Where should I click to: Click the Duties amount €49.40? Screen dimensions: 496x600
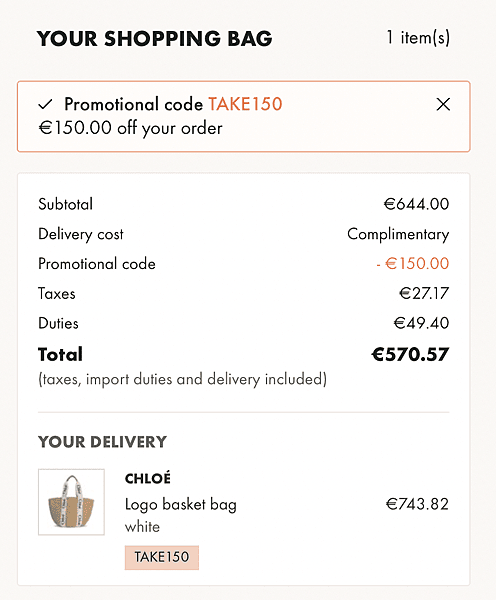pos(421,323)
